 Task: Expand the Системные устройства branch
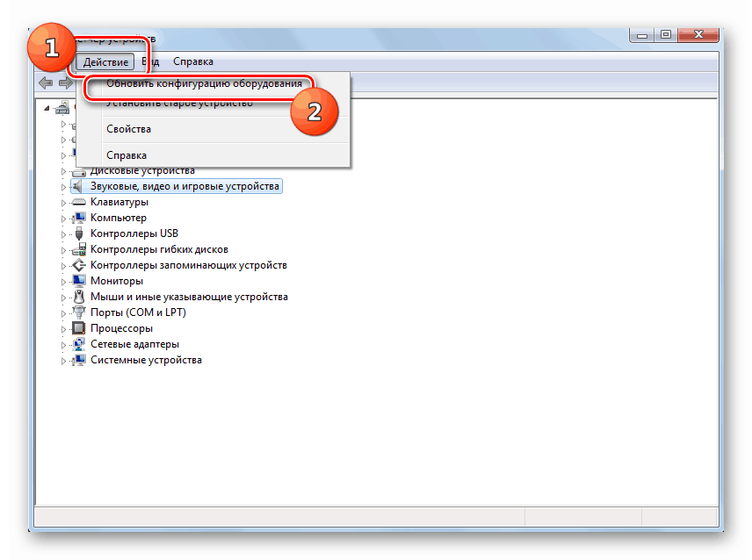64,361
